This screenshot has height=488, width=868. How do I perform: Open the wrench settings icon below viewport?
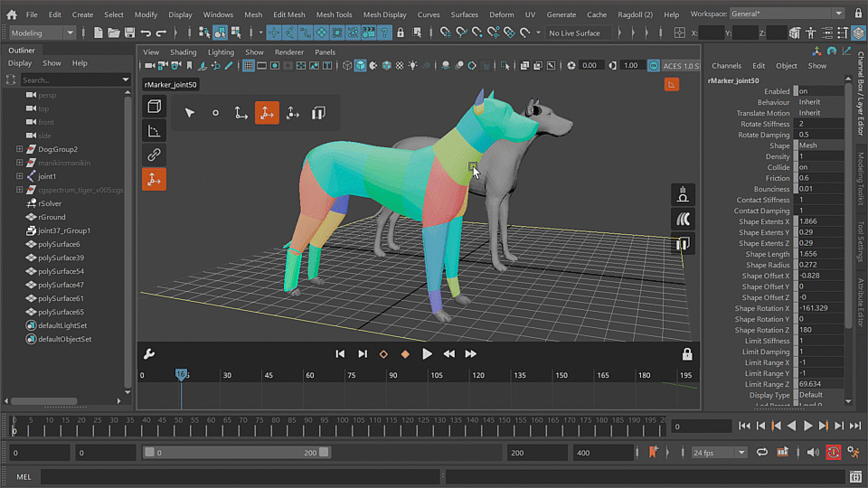149,354
